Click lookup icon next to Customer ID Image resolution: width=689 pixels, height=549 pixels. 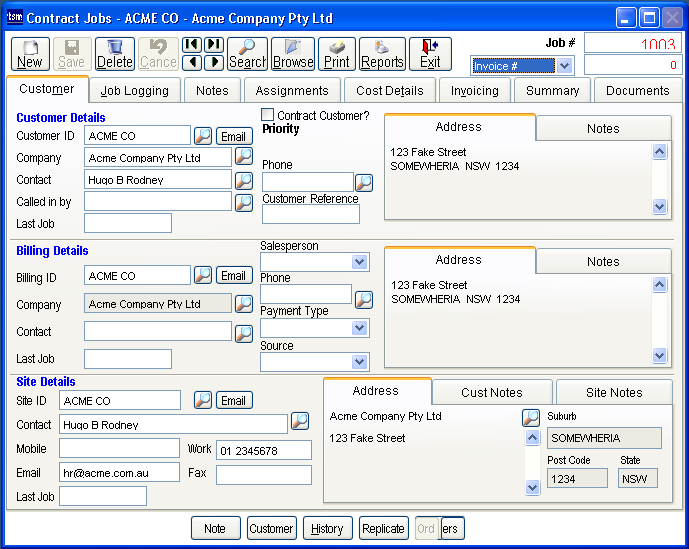click(203, 136)
